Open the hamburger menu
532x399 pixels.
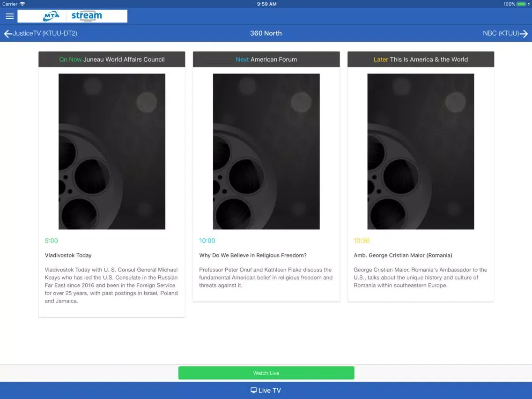[x=9, y=16]
